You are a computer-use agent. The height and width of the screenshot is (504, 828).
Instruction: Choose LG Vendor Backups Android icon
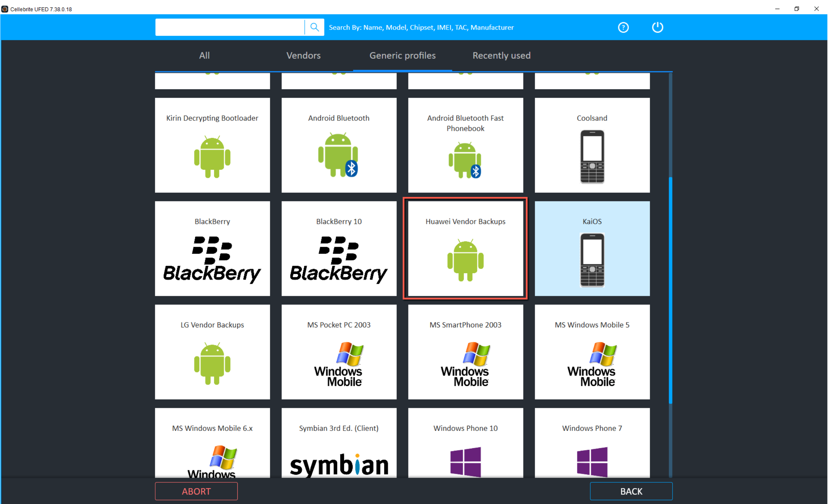(x=212, y=363)
